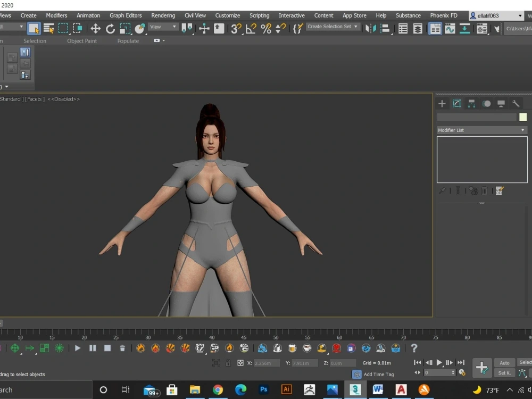Click the Mirror tool icon
Viewport: 532px width, 399px height.
click(x=370, y=29)
